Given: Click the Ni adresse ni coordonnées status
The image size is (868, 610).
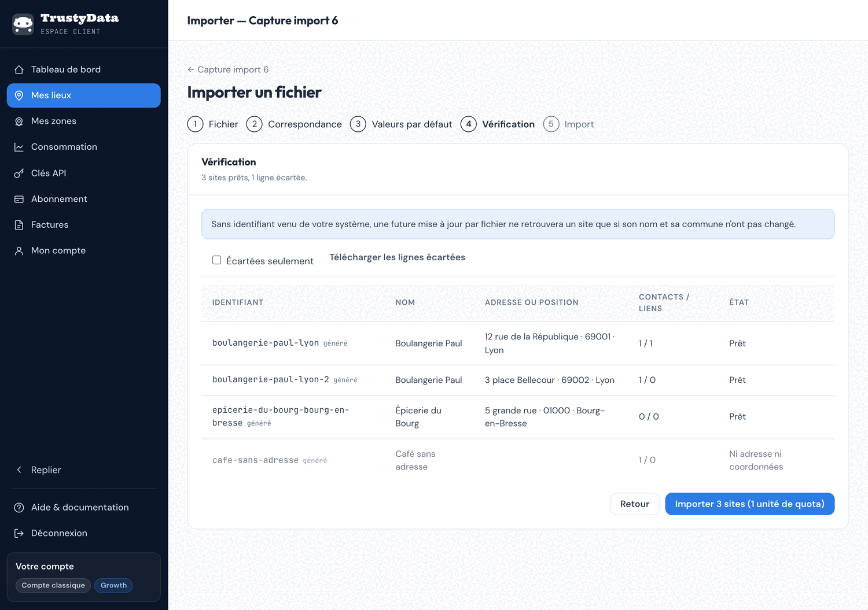Looking at the screenshot, I should [x=756, y=460].
